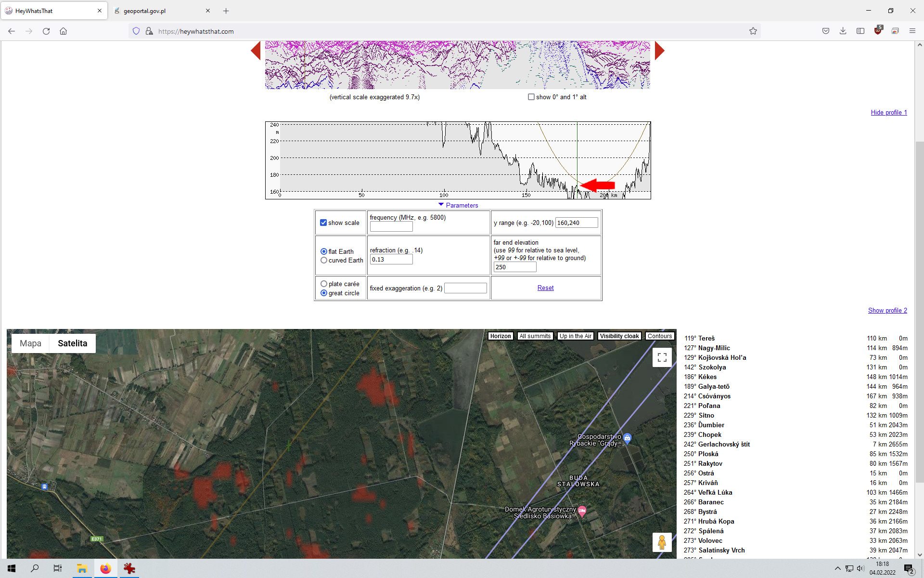Open File Explorer from taskbar

(x=82, y=568)
